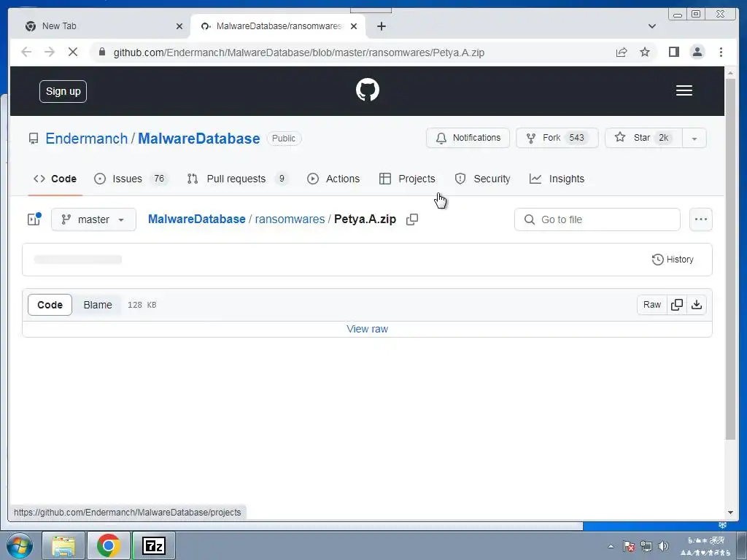Open Windows Explorer from the taskbar
The height and width of the screenshot is (560, 747).
click(x=63, y=545)
